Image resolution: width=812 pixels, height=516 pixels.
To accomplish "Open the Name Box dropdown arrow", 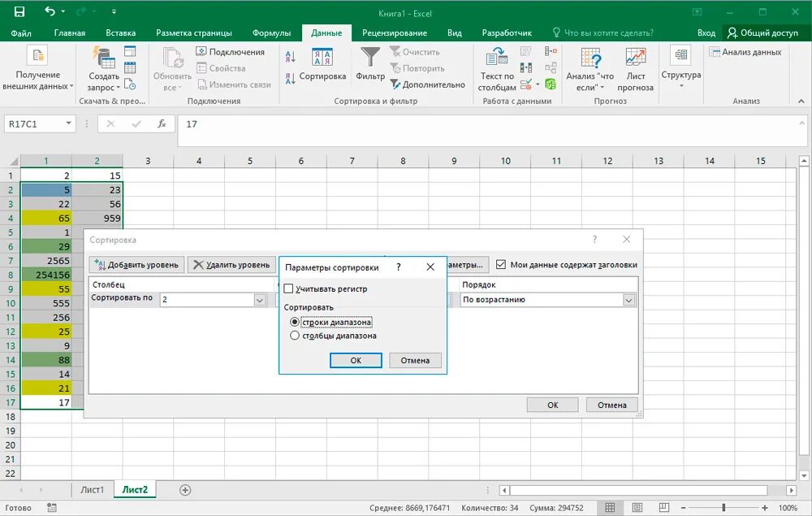I will (68, 124).
